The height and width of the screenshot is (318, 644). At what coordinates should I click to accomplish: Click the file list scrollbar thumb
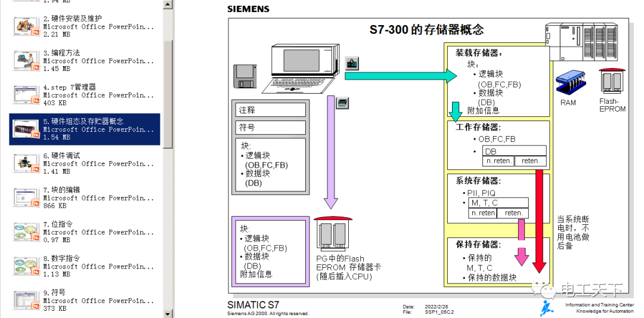(168, 94)
